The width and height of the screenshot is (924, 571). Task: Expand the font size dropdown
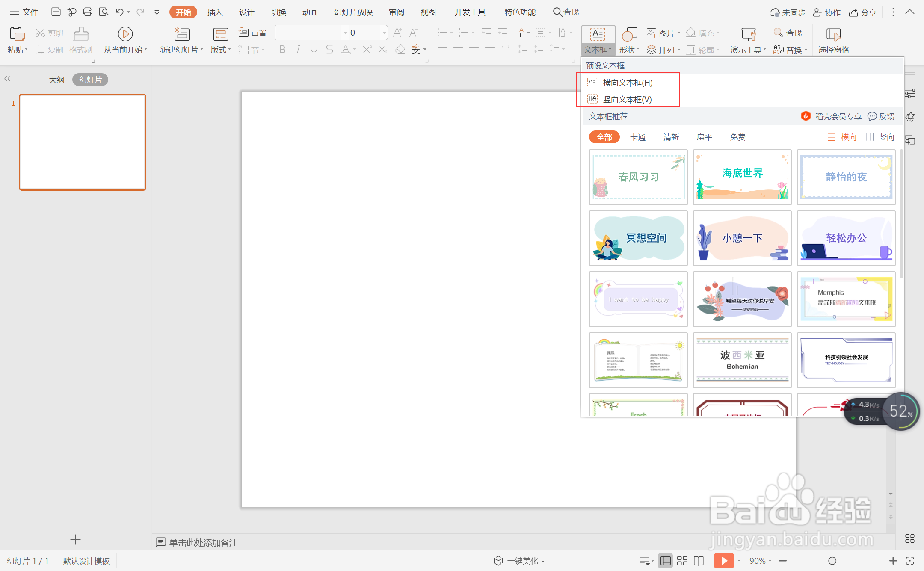[x=384, y=33]
